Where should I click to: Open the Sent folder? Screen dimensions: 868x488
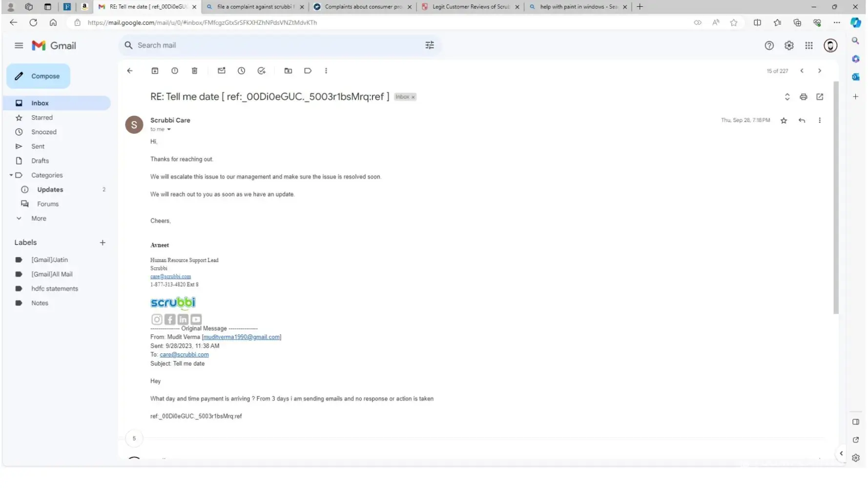coord(38,146)
